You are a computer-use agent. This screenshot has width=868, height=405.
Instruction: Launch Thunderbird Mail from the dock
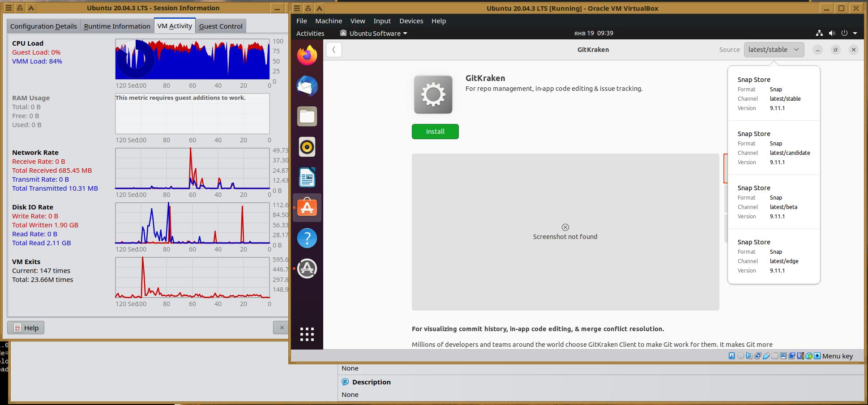[x=307, y=86]
